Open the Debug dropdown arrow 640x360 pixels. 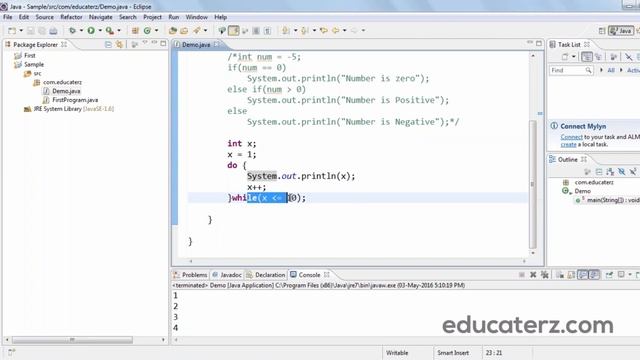81,31
